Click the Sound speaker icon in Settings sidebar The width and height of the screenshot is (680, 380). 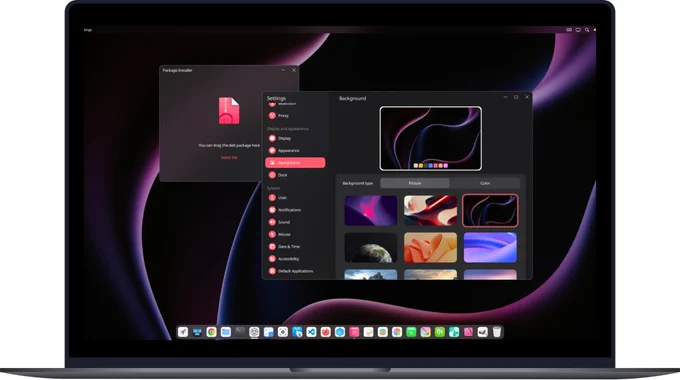pyautogui.click(x=272, y=222)
